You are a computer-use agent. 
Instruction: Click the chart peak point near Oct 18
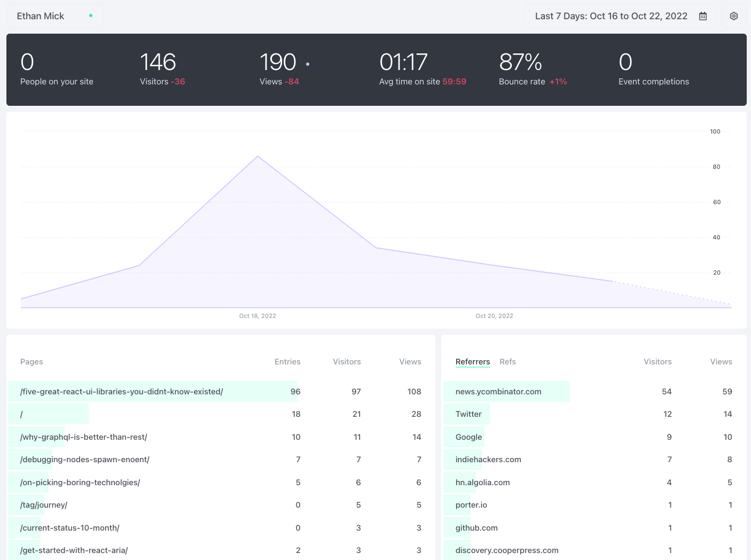258,156
